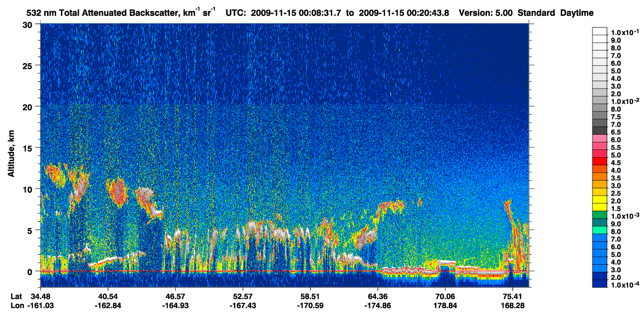Click the colorbar label "7.5"
The width and height of the screenshot is (644, 330).
click(x=615, y=116)
